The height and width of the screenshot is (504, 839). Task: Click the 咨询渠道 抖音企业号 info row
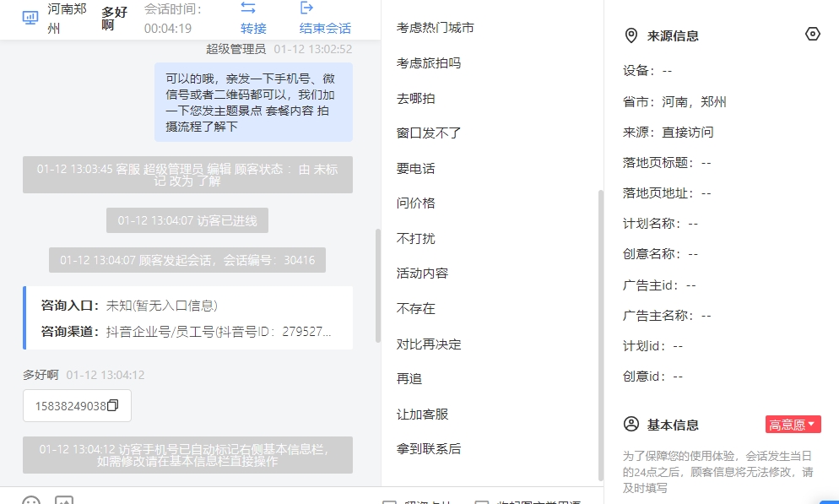pyautogui.click(x=187, y=332)
